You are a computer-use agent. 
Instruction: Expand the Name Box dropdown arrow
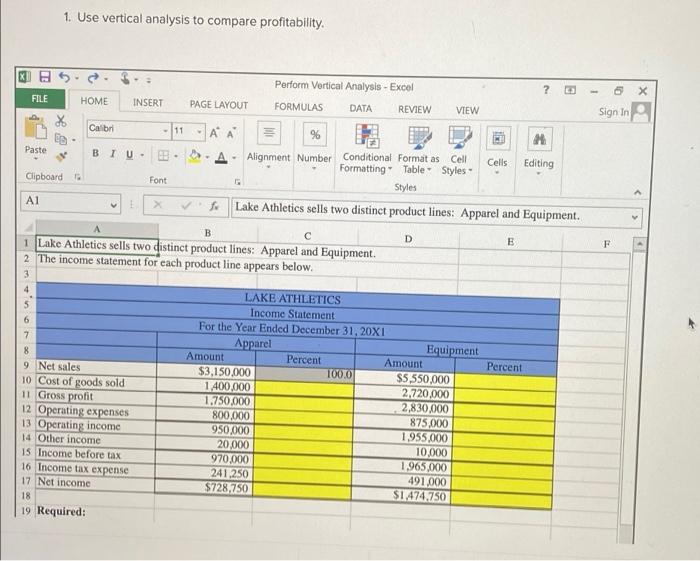tap(113, 205)
